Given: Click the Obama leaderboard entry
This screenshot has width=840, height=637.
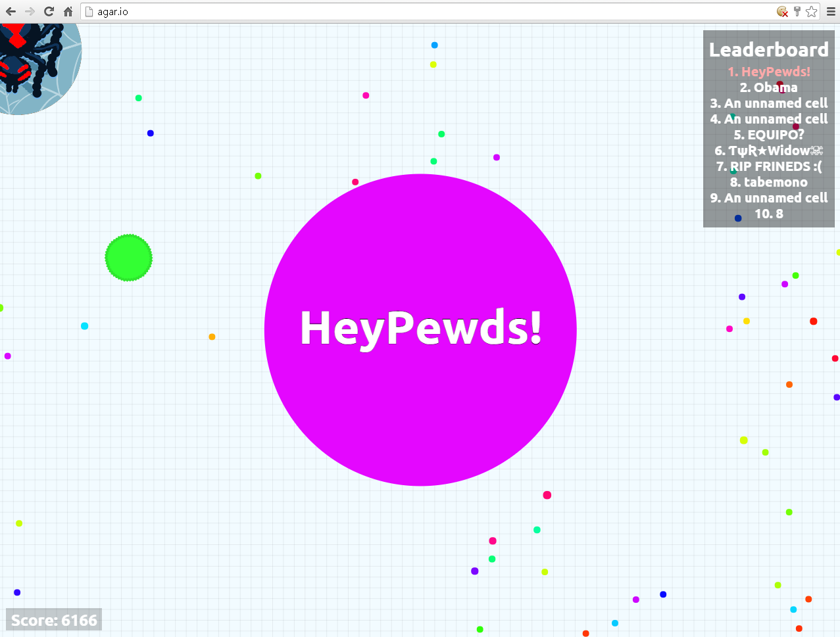Looking at the screenshot, I should coord(768,87).
